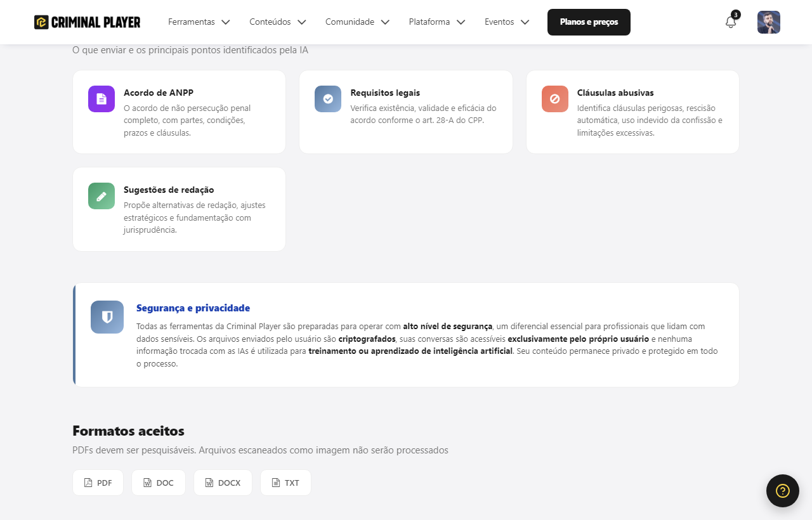Click the notification count badge showing 3
The image size is (812, 520).
(736, 15)
